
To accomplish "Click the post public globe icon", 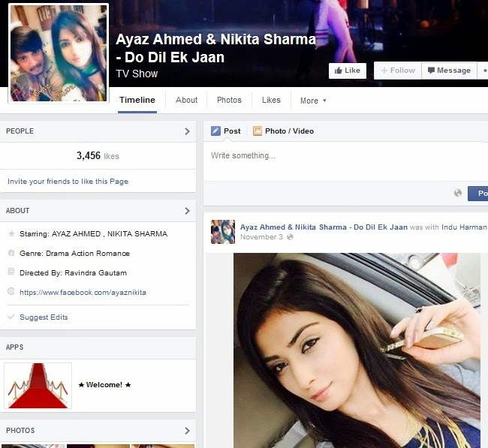I will click(x=290, y=237).
